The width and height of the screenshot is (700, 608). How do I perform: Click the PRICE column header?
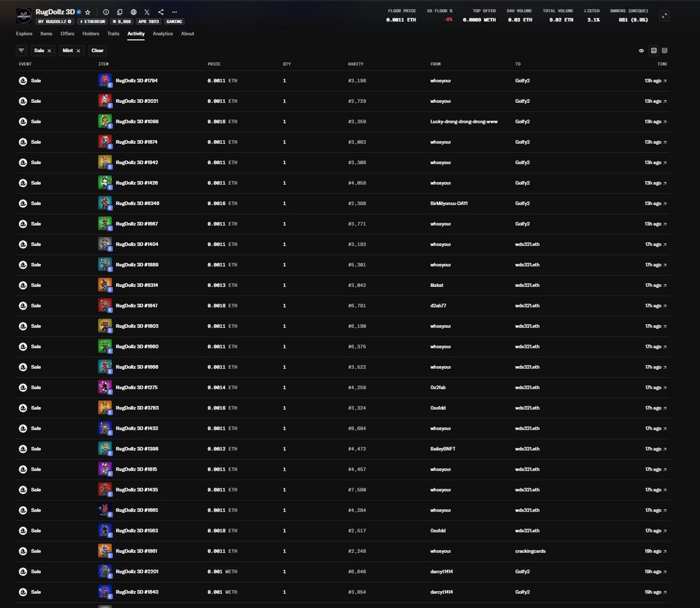[x=214, y=64]
